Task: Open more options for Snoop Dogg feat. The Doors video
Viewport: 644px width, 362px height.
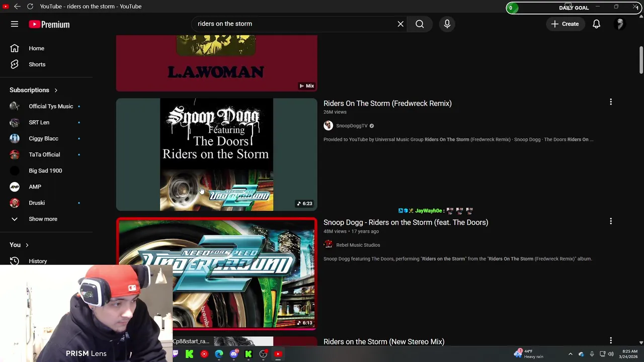Action: click(611, 221)
